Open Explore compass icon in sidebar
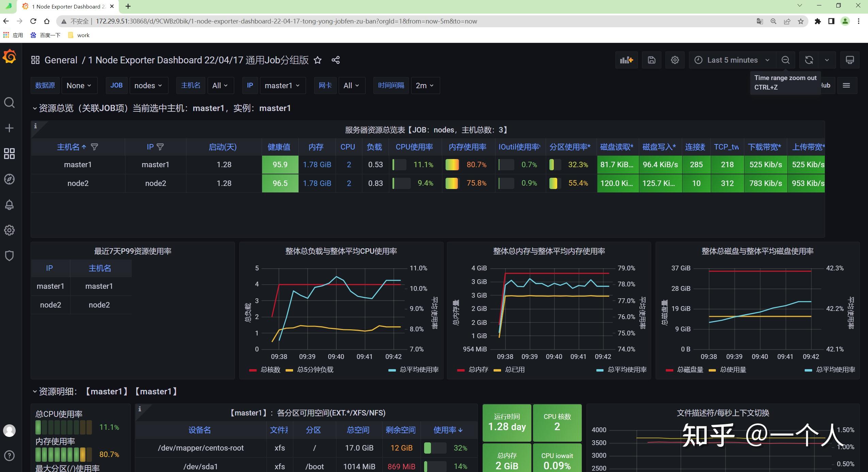 pyautogui.click(x=9, y=179)
